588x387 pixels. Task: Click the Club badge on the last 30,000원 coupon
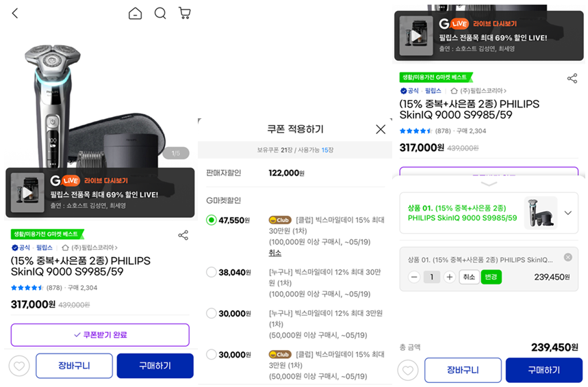pos(280,354)
